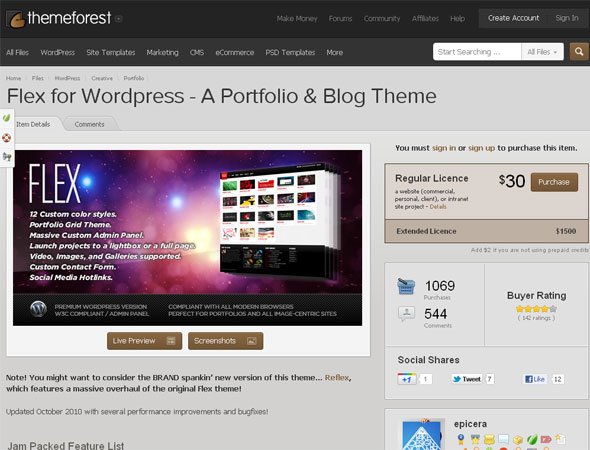The height and width of the screenshot is (450, 590).
Task: Click the Live Preview button
Action: coord(144,341)
